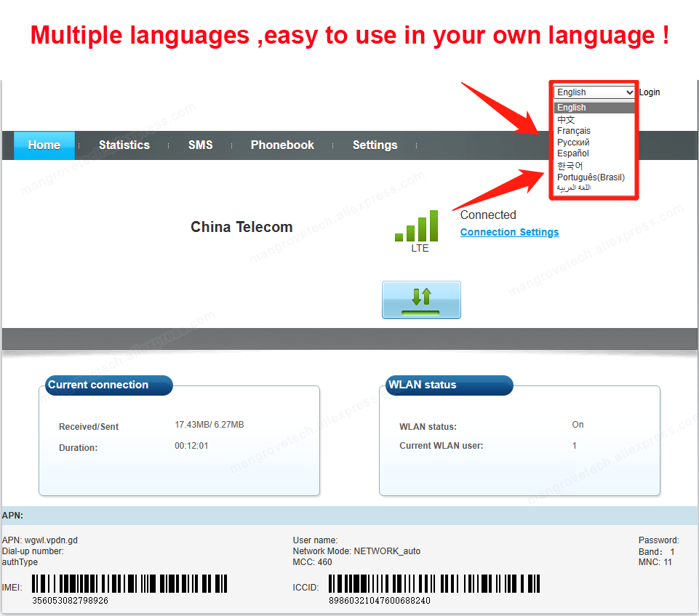699x616 pixels.
Task: Go to the Home tab
Action: click(x=44, y=145)
